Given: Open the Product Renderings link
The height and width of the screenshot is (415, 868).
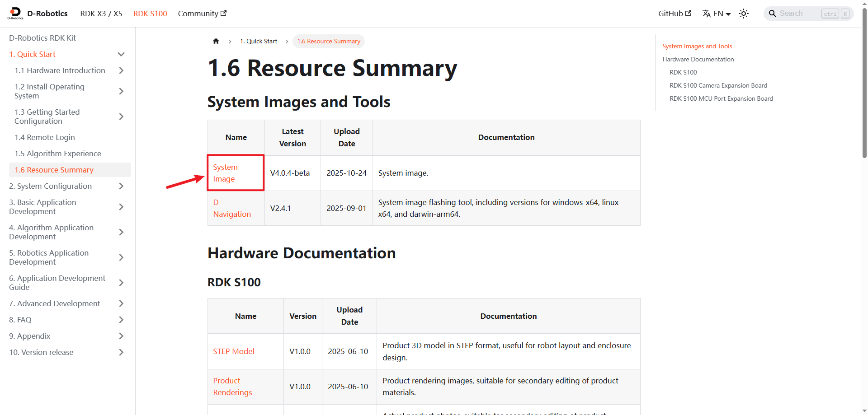Looking at the screenshot, I should point(232,387).
